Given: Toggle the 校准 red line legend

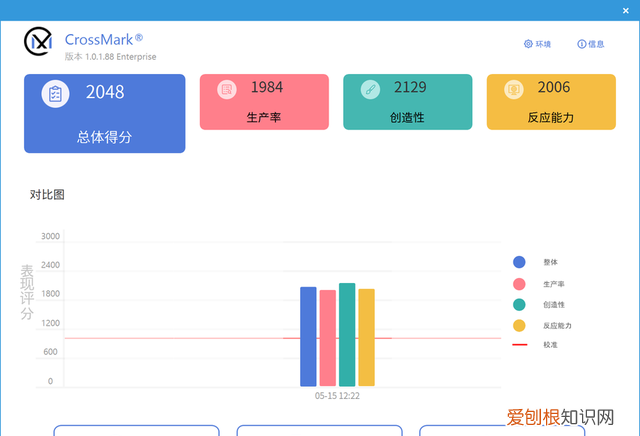Looking at the screenshot, I should click(520, 345).
